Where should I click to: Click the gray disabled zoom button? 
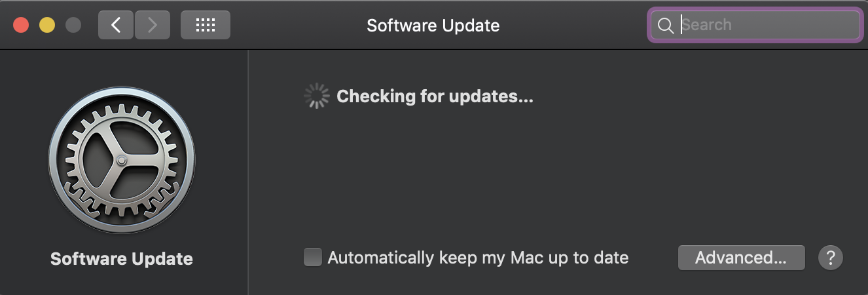73,25
